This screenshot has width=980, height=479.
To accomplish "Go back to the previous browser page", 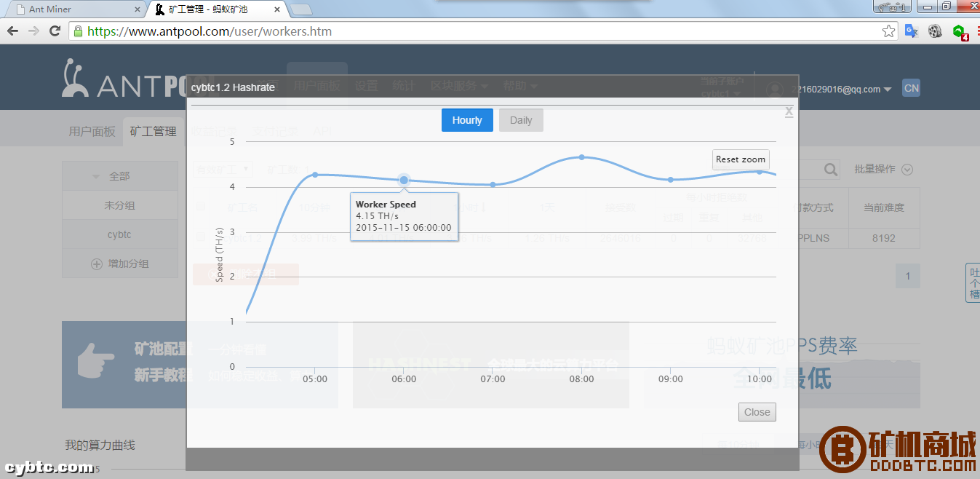I will [x=12, y=31].
